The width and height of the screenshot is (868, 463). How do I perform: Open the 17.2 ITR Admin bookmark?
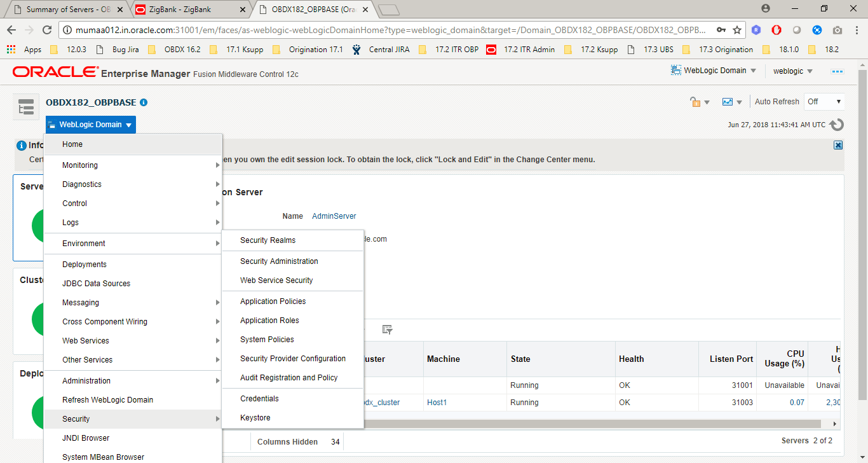520,50
